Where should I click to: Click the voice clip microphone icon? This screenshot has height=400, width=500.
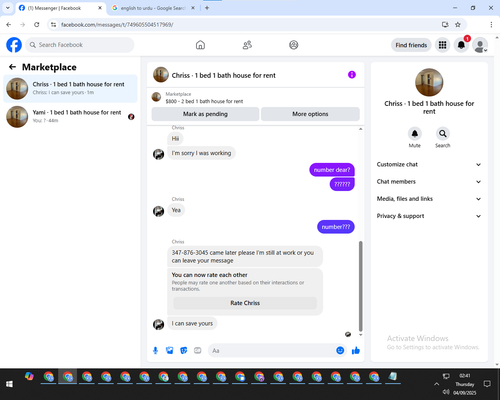[155, 350]
